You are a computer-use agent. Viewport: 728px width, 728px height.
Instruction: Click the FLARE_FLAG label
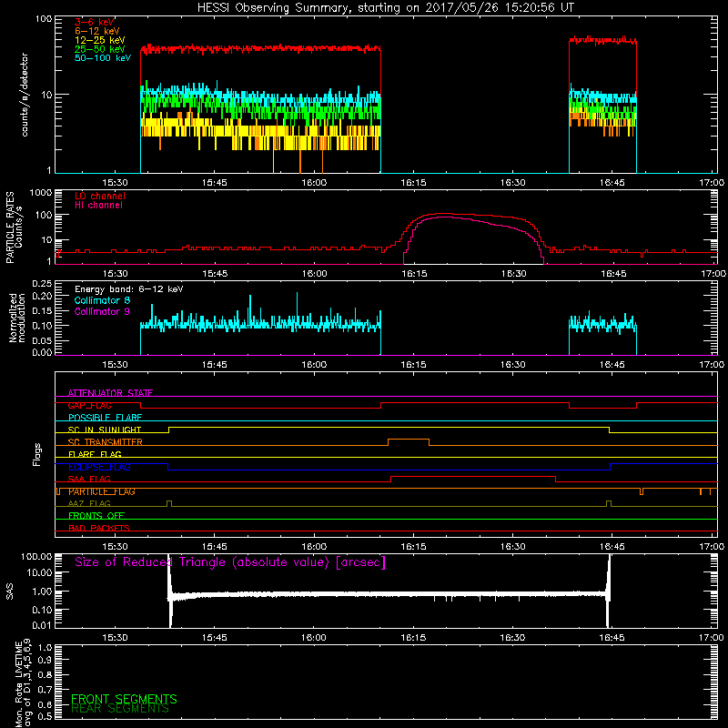click(95, 454)
